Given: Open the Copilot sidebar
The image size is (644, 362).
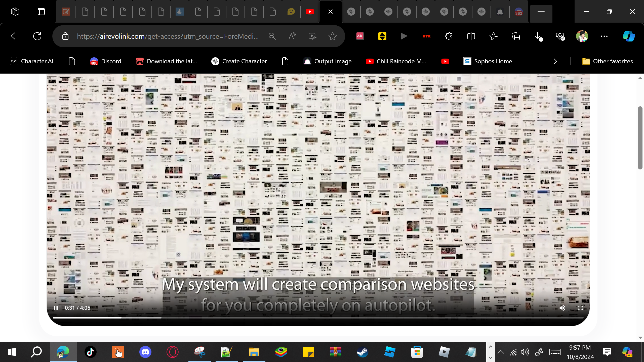Looking at the screenshot, I should 628,36.
